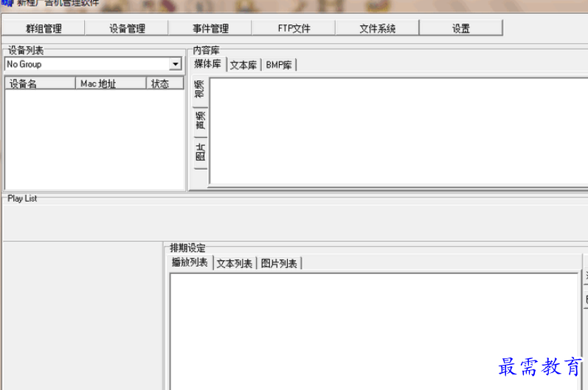Expand the No Group dropdown arrow
Viewport: 588px width, 390px height.
[175, 64]
